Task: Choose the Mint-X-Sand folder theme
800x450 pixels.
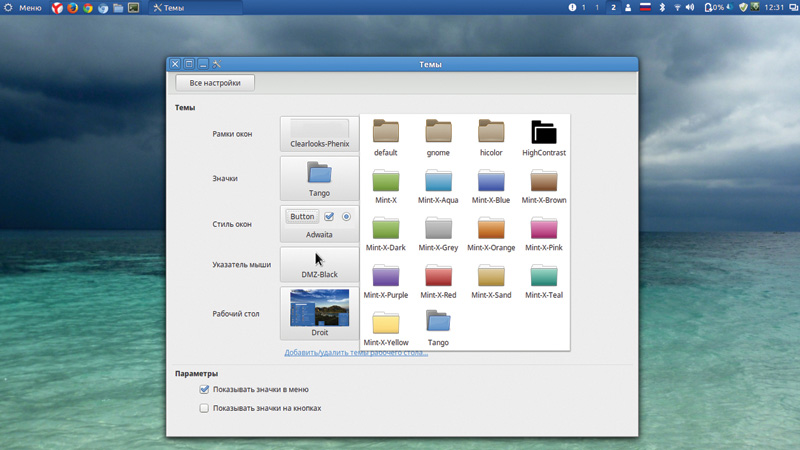Action: [x=491, y=280]
